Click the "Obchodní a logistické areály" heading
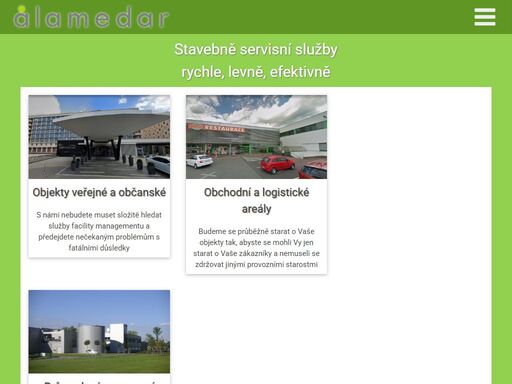Screen dimensions: 512x384 [256, 201]
